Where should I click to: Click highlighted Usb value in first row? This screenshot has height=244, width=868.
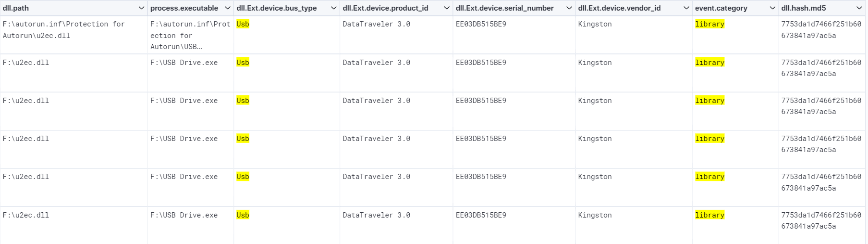pyautogui.click(x=243, y=24)
